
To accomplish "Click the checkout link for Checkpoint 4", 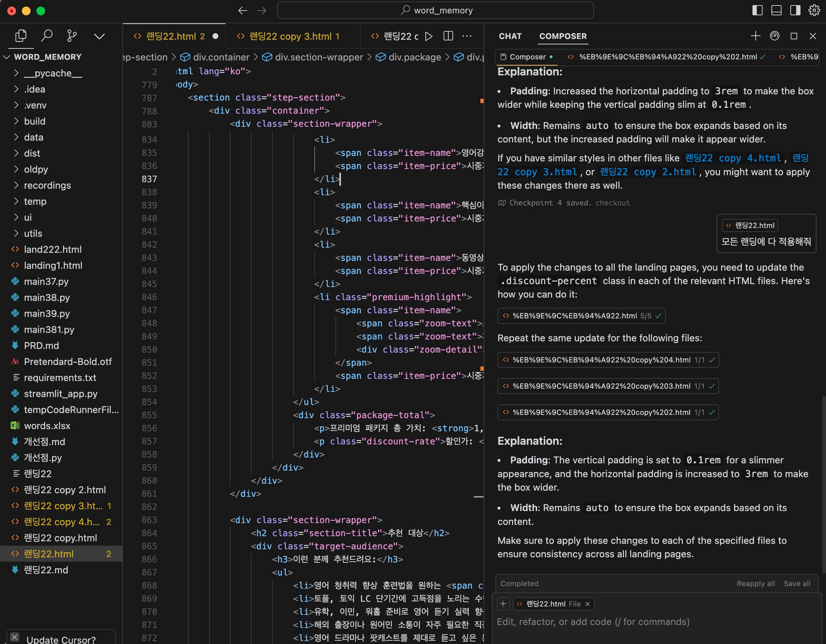I will pyautogui.click(x=612, y=203).
